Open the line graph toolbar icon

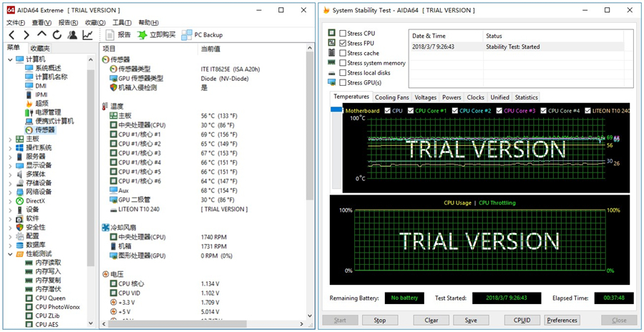coord(87,35)
